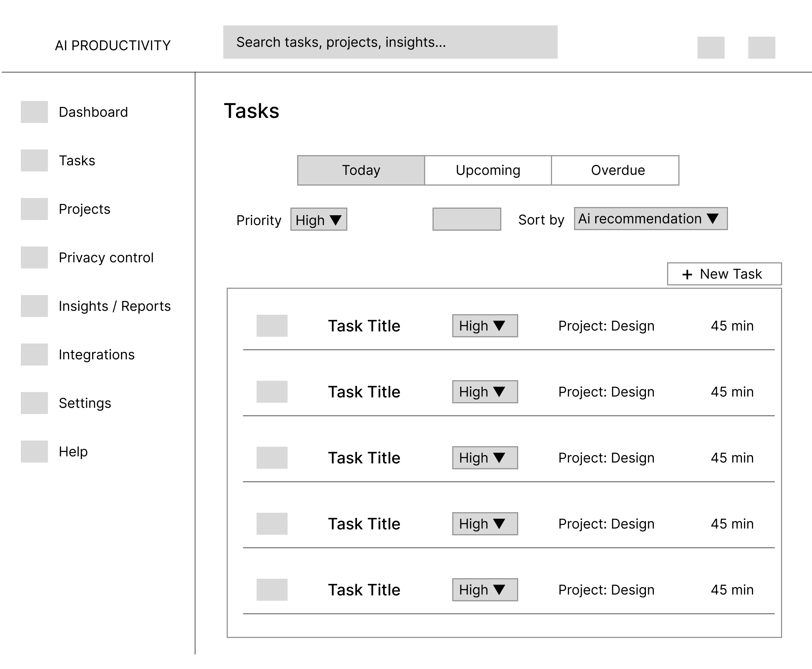Click the search tasks, projects, insights field
Screen dimensions: 812x669
tap(390, 42)
